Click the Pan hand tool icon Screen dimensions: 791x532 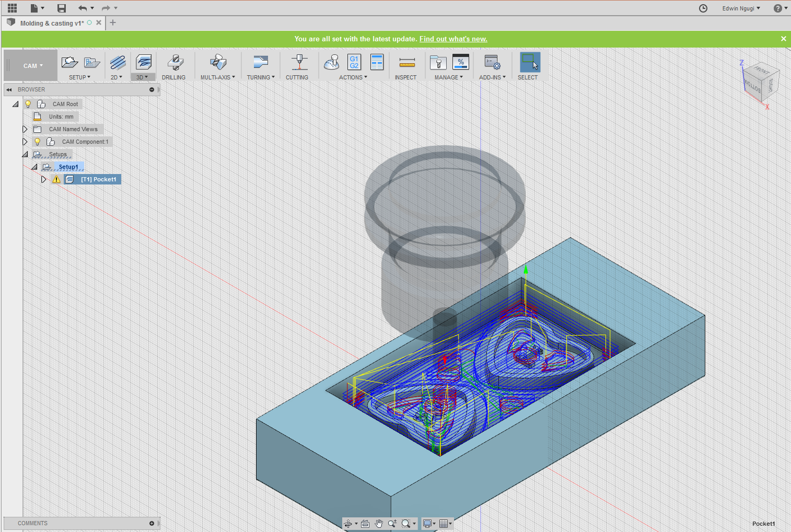pos(379,524)
